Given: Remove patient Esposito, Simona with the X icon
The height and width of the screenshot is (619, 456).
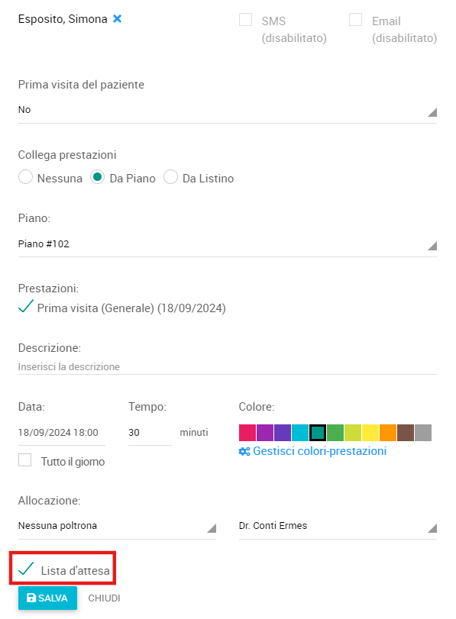Looking at the screenshot, I should click(x=117, y=19).
